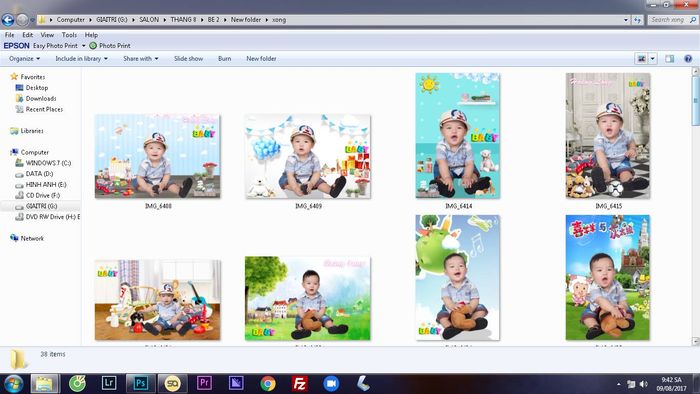Expand the THANG 8 breadcrumb arrow

pos(201,20)
